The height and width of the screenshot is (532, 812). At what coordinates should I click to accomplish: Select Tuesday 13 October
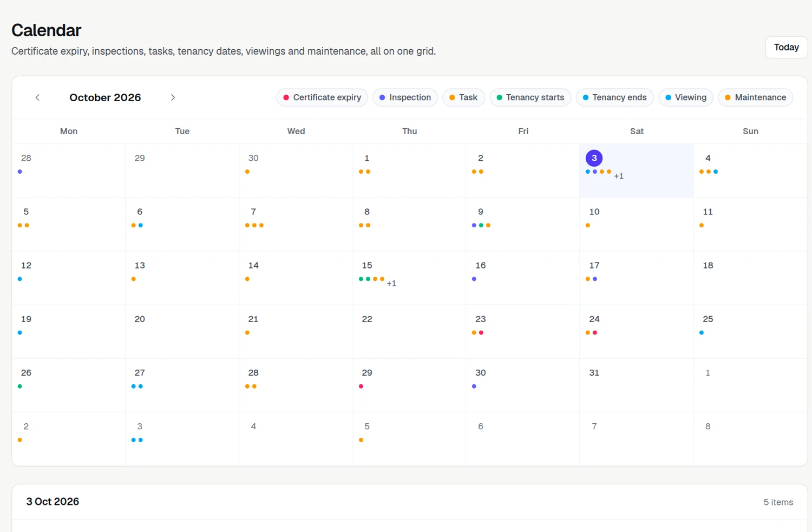pos(182,278)
